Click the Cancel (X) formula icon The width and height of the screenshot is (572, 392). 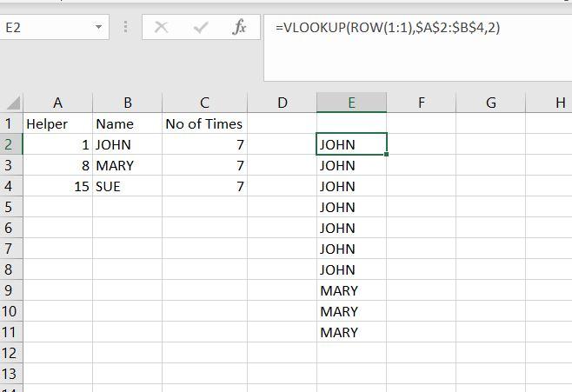[x=161, y=27]
